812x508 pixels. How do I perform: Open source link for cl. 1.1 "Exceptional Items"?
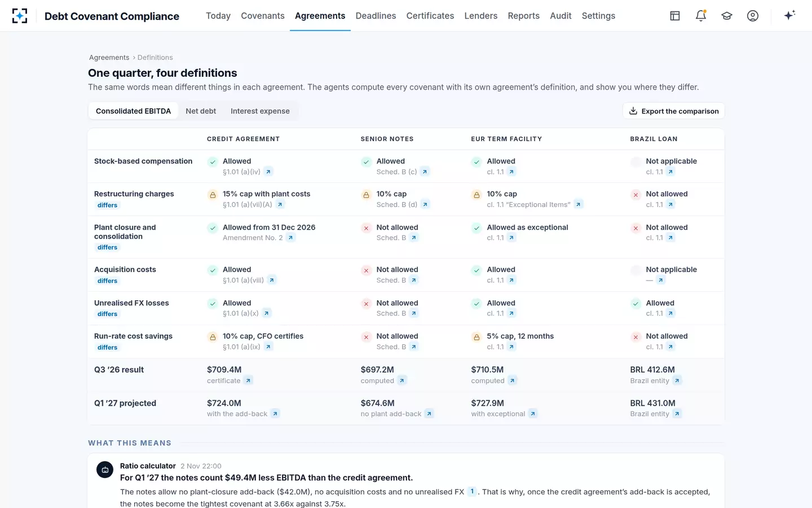(578, 205)
